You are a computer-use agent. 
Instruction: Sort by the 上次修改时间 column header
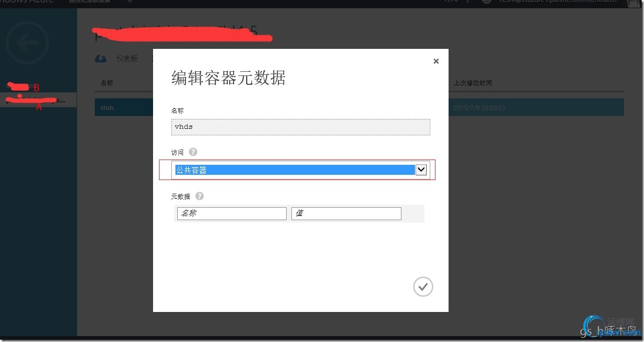click(473, 83)
